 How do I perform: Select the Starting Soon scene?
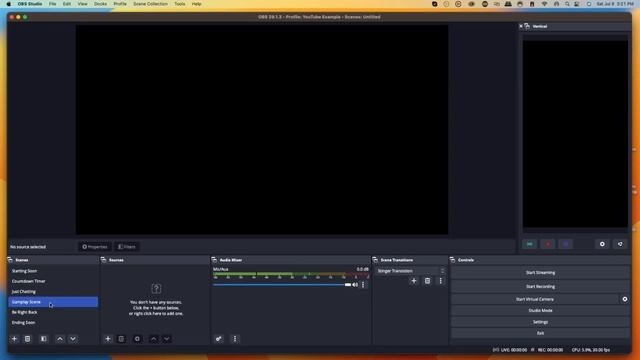point(53,271)
